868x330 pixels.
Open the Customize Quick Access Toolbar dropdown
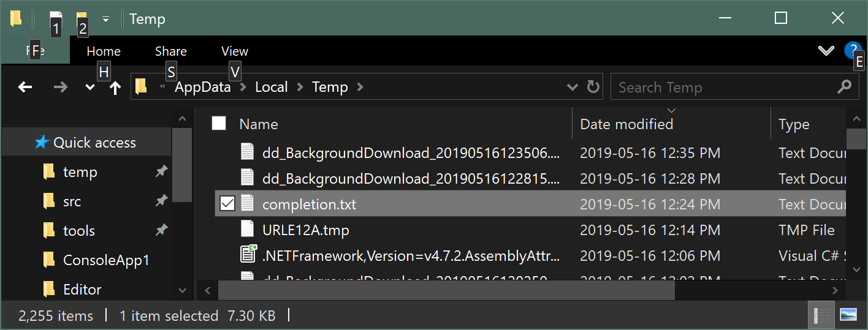point(105,19)
